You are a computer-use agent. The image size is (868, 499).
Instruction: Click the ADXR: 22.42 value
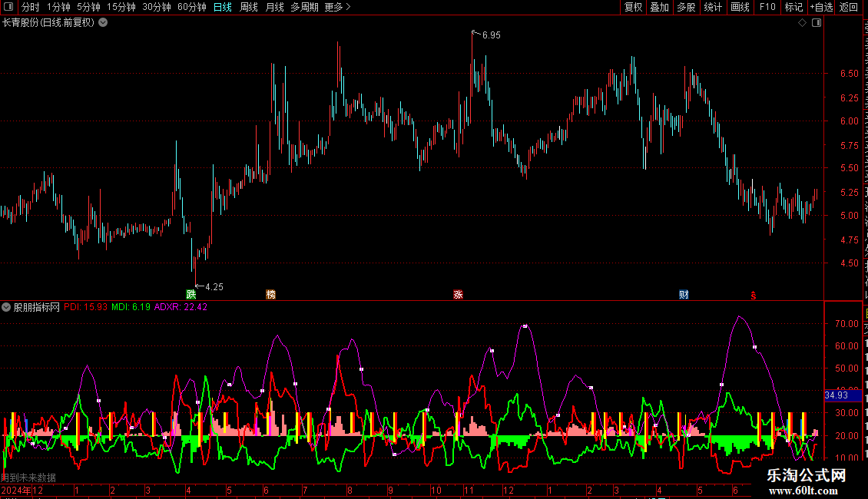tap(181, 307)
